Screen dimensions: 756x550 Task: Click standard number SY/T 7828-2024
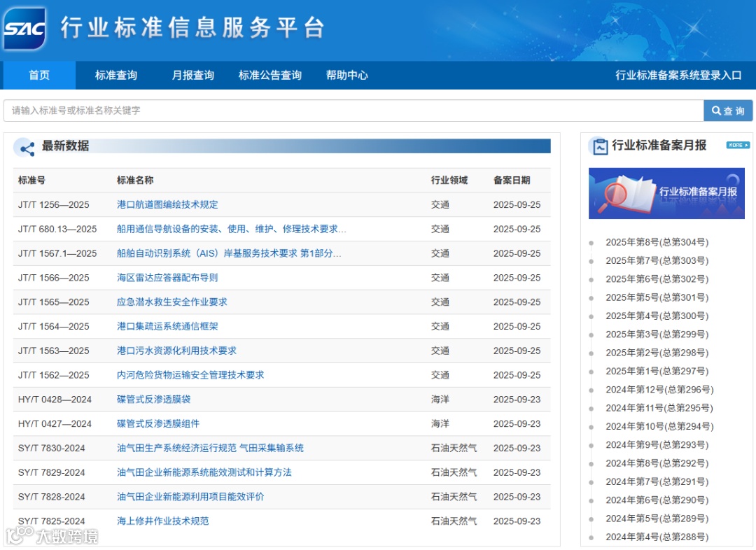tap(52, 497)
